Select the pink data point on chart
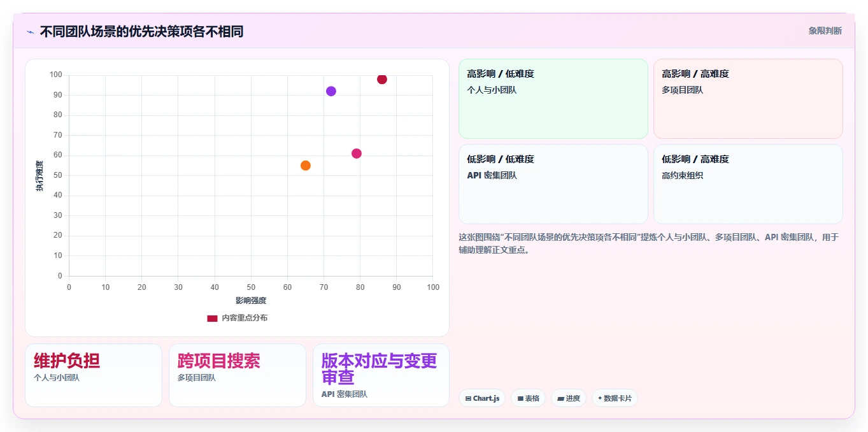868x432 pixels. [x=357, y=154]
